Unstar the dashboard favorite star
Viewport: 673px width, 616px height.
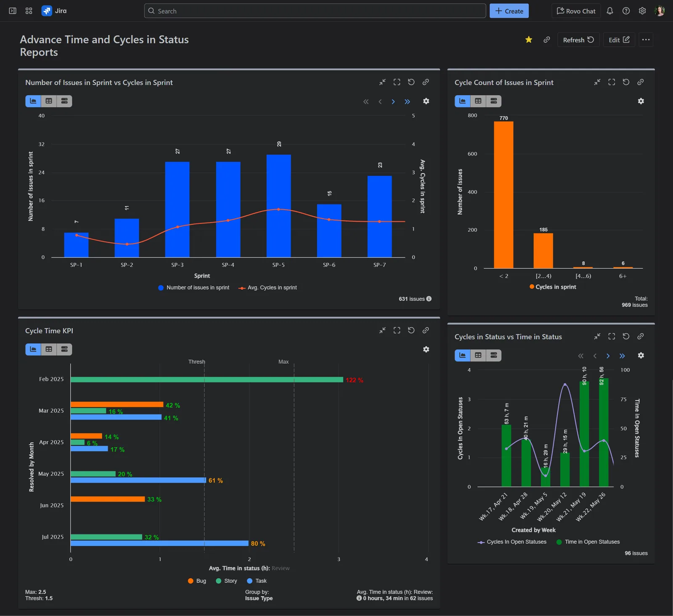click(x=529, y=40)
